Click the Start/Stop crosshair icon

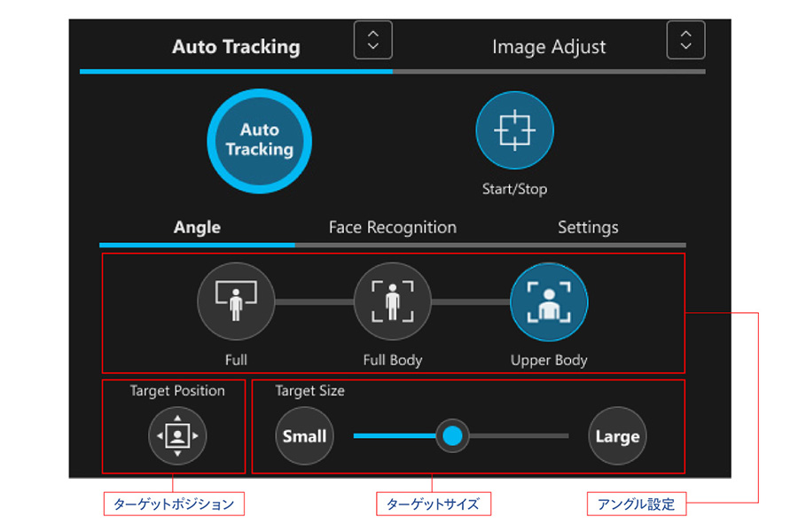[x=514, y=131]
